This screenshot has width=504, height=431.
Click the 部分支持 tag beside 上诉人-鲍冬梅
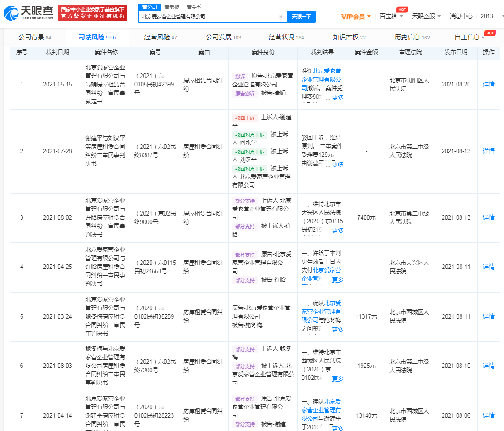[x=245, y=349]
